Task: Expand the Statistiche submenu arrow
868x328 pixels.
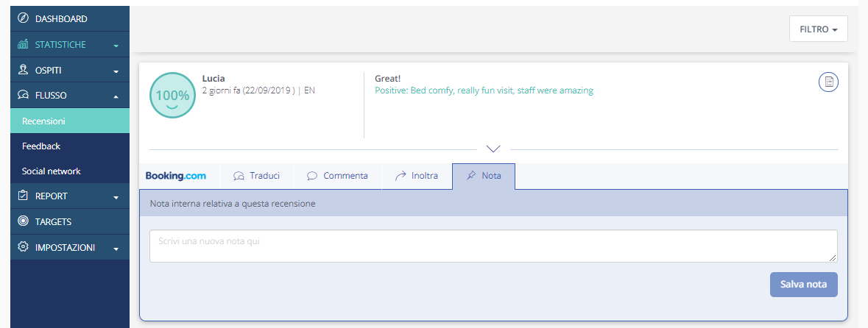Action: [116, 46]
